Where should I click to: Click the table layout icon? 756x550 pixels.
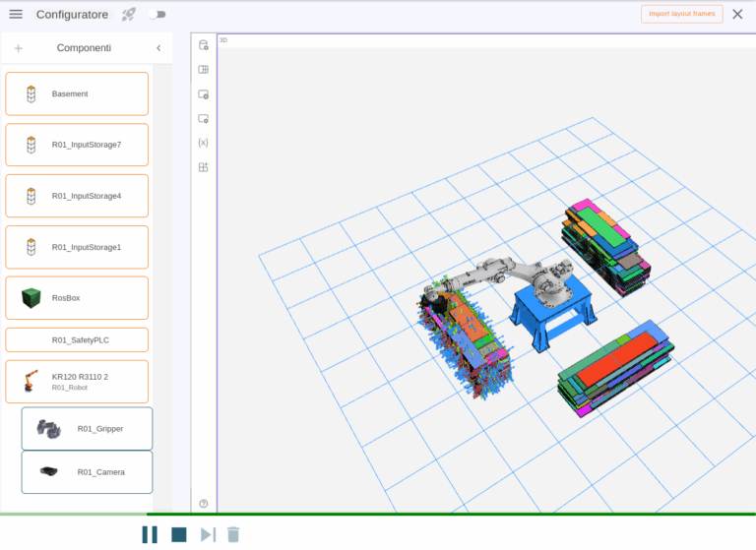coord(204,70)
